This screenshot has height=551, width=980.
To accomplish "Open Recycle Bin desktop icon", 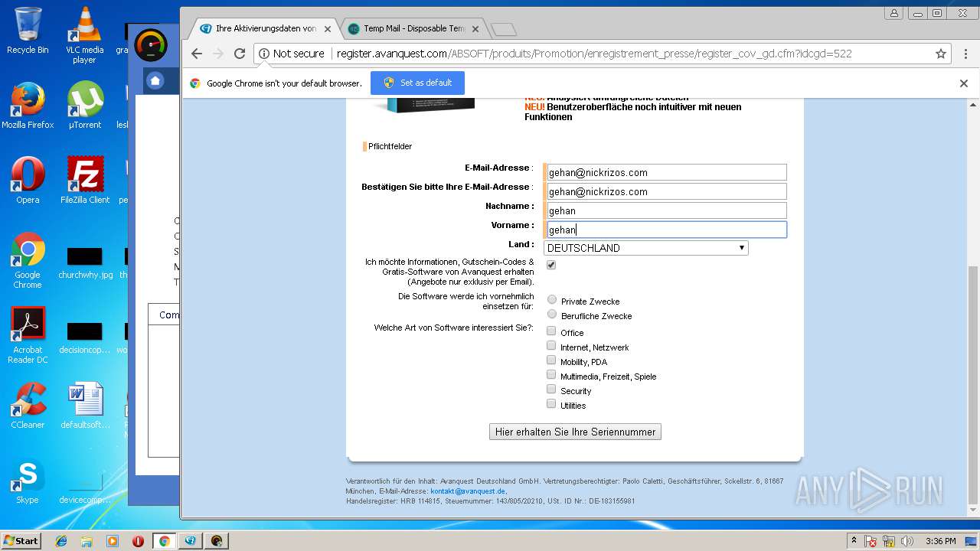I will click(x=28, y=31).
